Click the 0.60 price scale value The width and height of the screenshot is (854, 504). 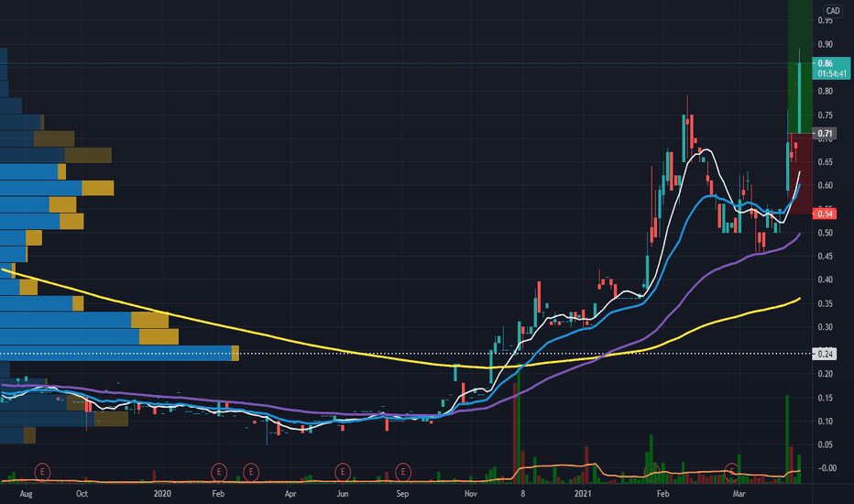pos(825,185)
